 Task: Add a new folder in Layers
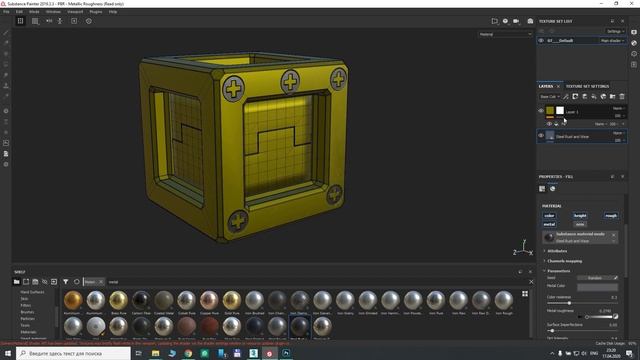coord(613,97)
